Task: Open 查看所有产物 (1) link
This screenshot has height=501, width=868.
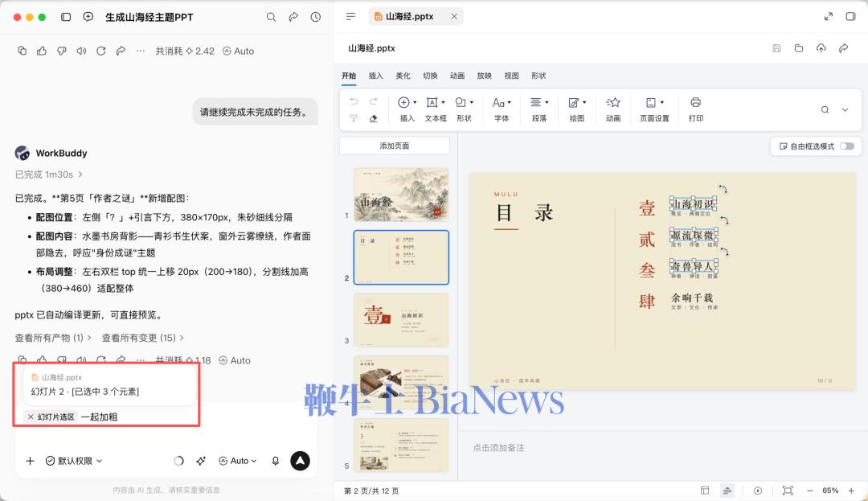Action: pyautogui.click(x=53, y=338)
